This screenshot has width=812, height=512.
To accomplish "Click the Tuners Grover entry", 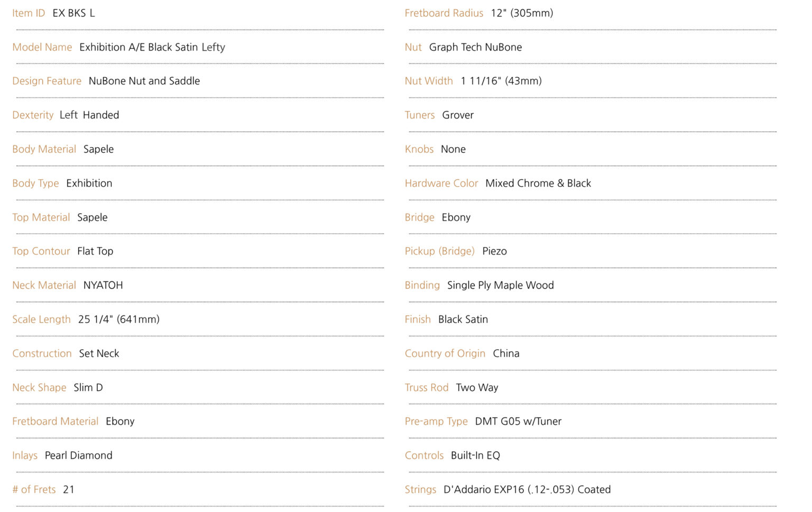I will (x=439, y=115).
